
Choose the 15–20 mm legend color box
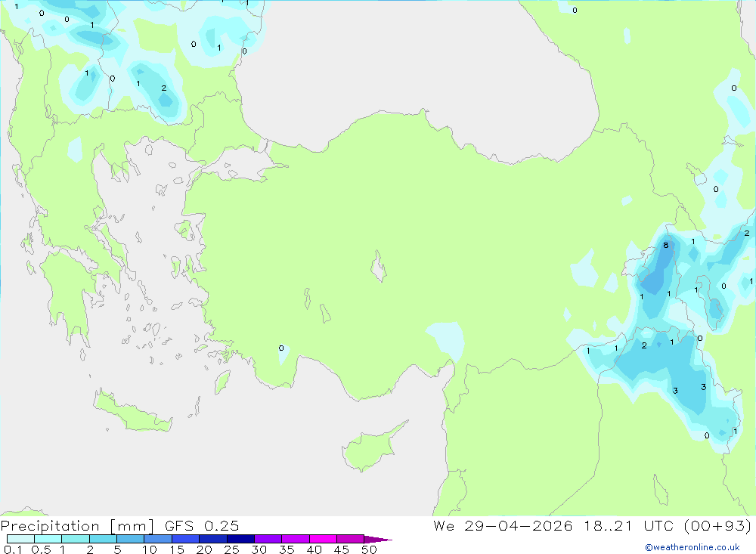click(186, 539)
